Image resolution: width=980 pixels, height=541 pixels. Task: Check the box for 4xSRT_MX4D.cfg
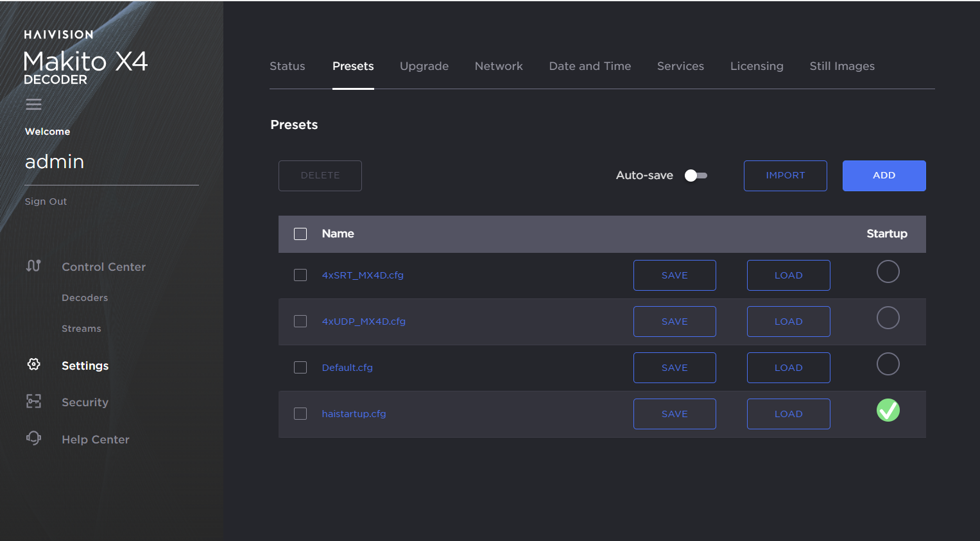[300, 275]
